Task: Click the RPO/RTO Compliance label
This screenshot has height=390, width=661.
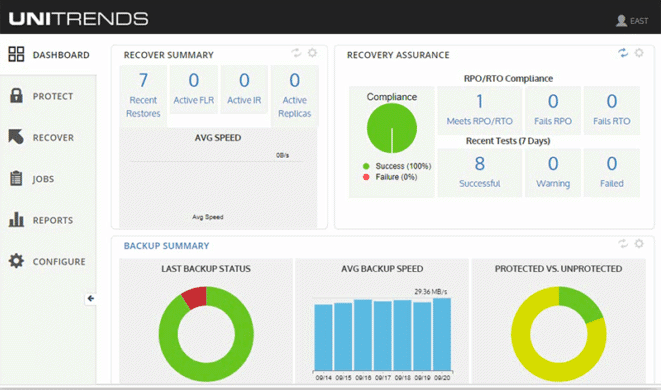Action: [508, 78]
